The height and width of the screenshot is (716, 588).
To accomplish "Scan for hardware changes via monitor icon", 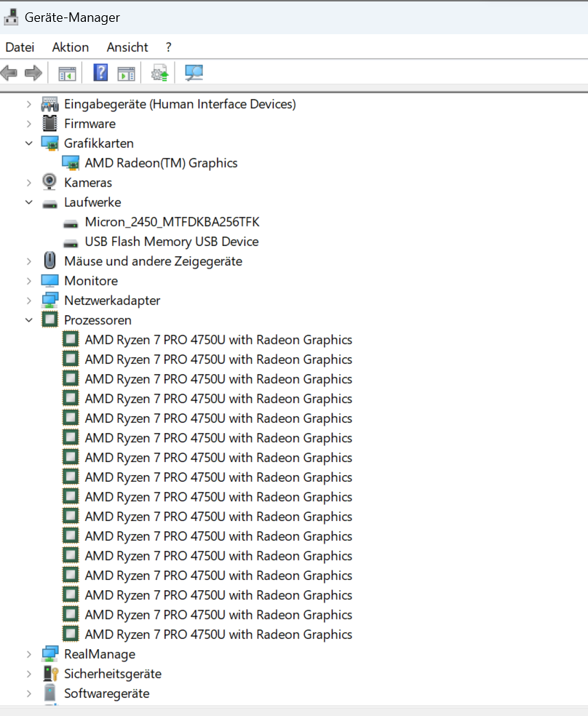I will (x=194, y=73).
